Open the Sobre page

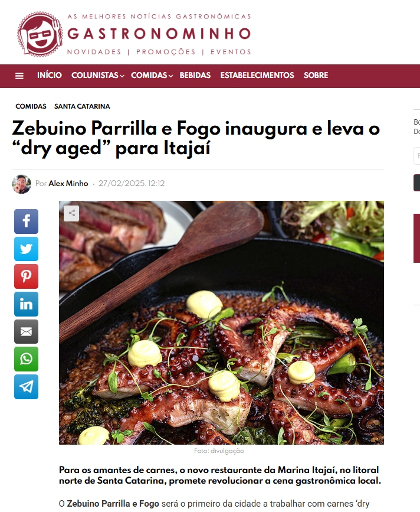tap(316, 75)
